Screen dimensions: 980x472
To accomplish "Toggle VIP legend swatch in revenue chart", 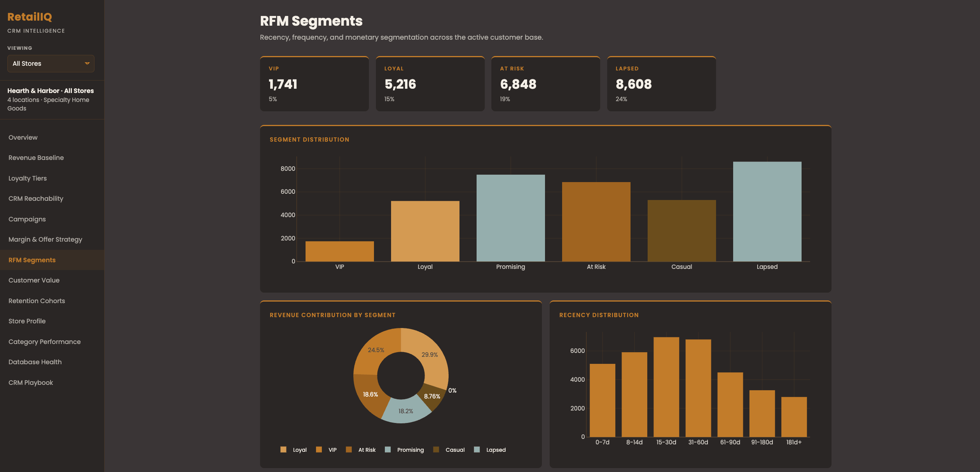I will pyautogui.click(x=319, y=449).
